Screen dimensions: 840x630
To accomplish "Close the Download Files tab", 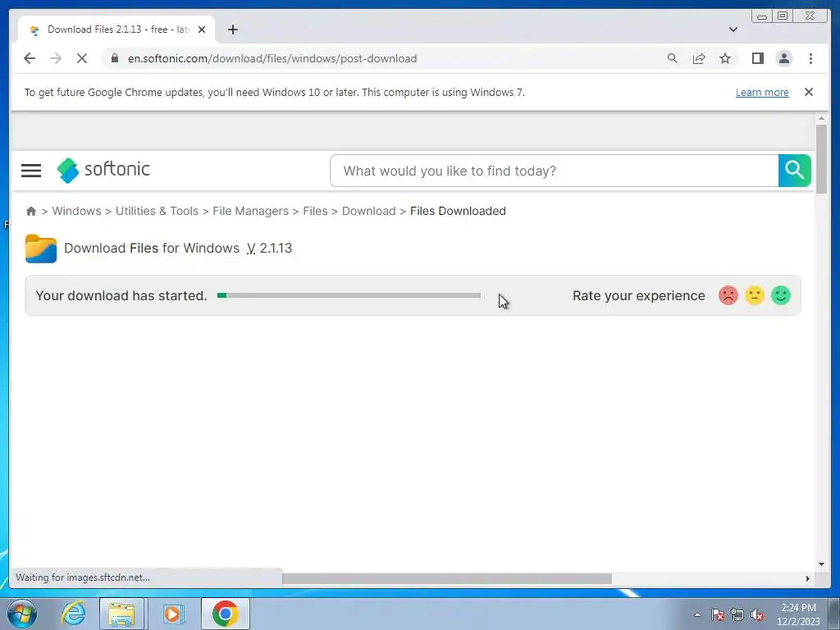I will (x=202, y=30).
